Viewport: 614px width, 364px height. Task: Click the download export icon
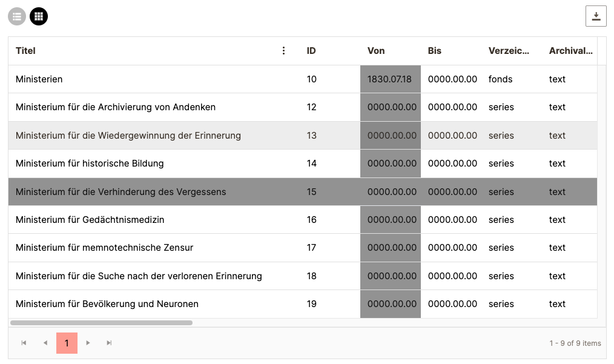(x=596, y=16)
